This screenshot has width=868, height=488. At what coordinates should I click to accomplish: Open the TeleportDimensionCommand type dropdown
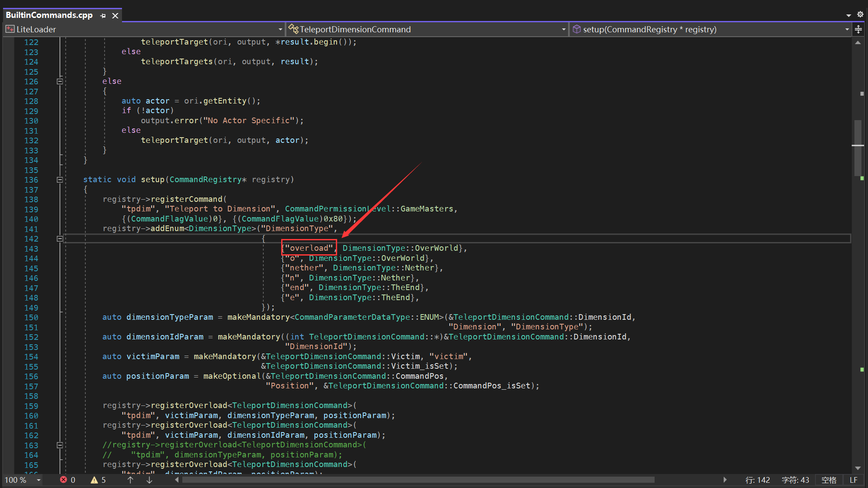point(564,29)
